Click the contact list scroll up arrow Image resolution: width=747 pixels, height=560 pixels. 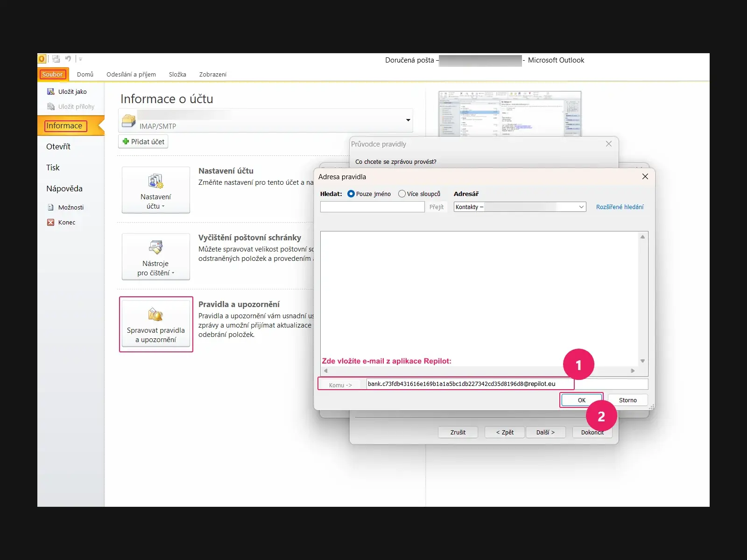643,237
